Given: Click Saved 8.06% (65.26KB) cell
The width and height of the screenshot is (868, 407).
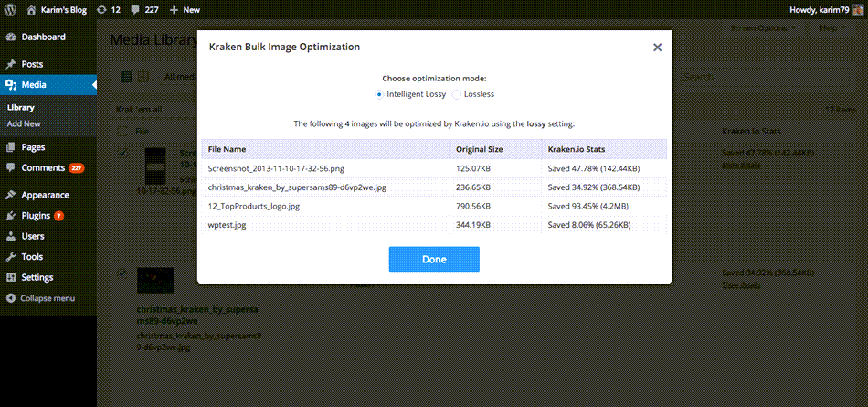Looking at the screenshot, I should pyautogui.click(x=589, y=225).
